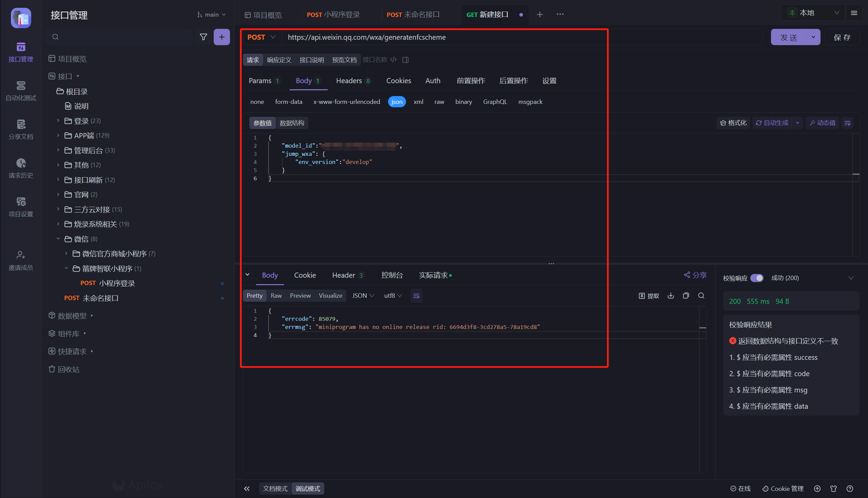
Task: Click the purple plus button to add an interface
Action: (x=221, y=37)
